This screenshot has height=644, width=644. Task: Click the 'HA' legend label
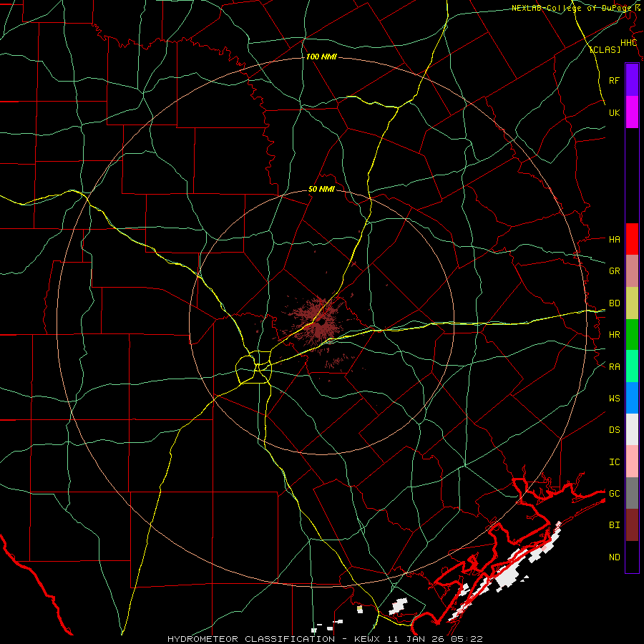(x=614, y=239)
